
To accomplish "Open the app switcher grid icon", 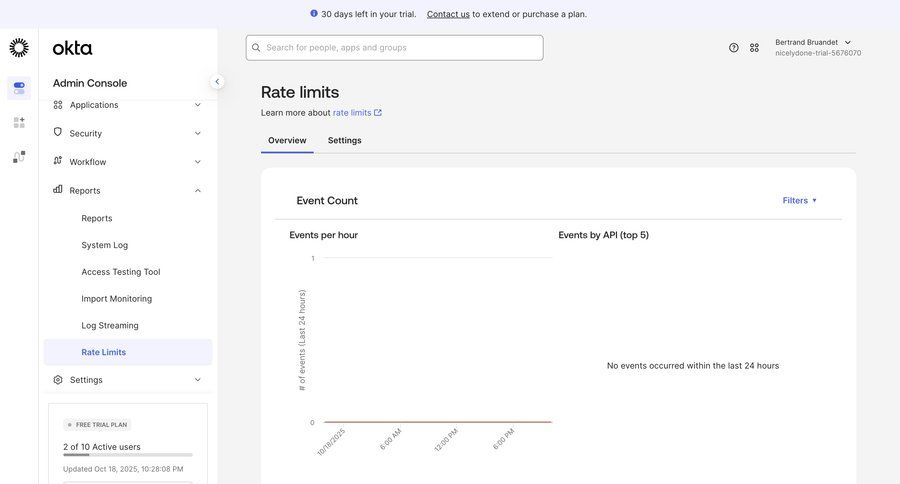I will (754, 48).
